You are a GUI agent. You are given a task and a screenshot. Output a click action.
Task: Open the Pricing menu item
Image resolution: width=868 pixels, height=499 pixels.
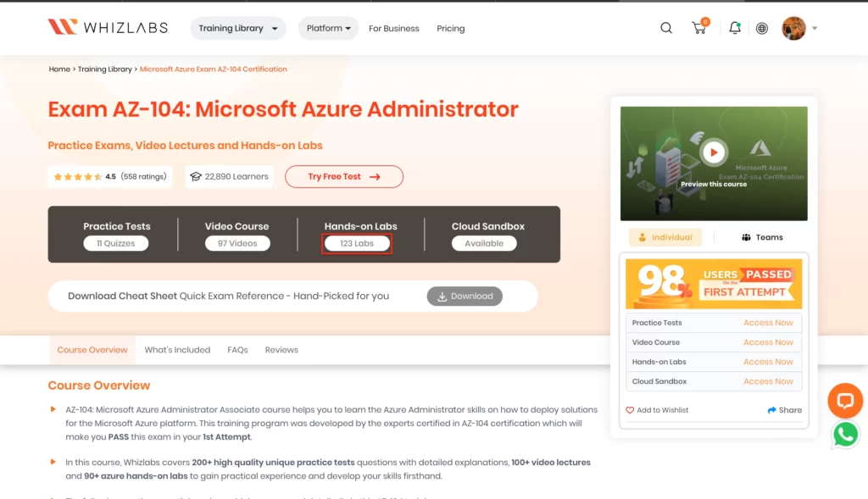pos(451,28)
